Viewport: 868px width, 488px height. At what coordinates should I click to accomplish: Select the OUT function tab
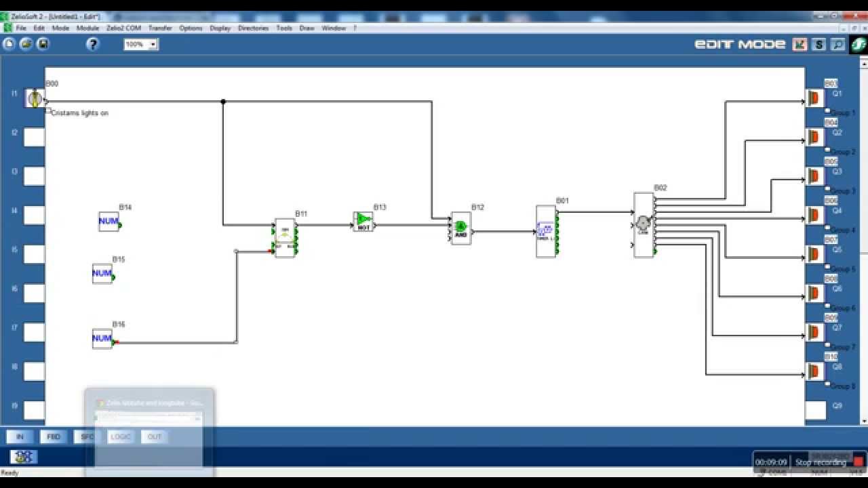[x=155, y=436]
